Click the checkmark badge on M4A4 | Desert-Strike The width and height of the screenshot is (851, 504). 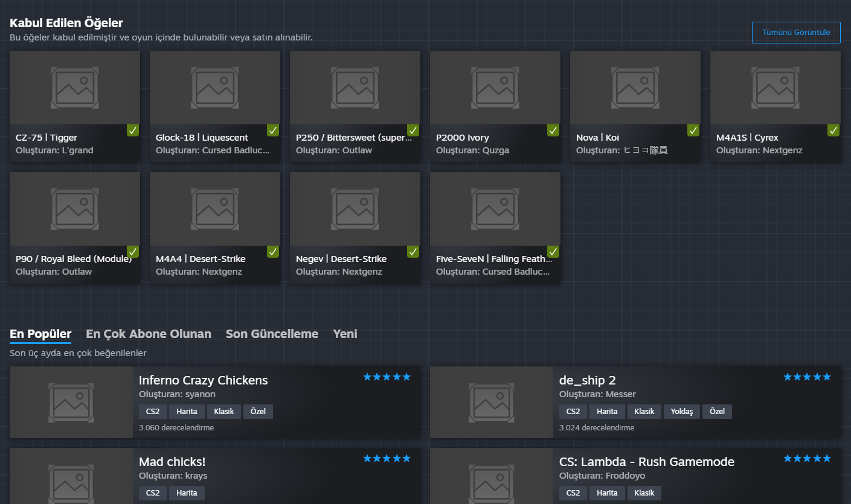tap(273, 252)
